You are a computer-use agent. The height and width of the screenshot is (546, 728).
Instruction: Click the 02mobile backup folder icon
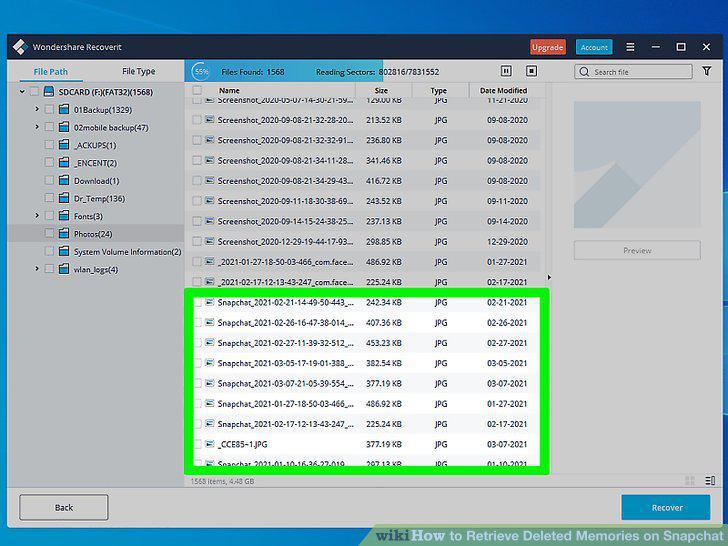tap(64, 127)
